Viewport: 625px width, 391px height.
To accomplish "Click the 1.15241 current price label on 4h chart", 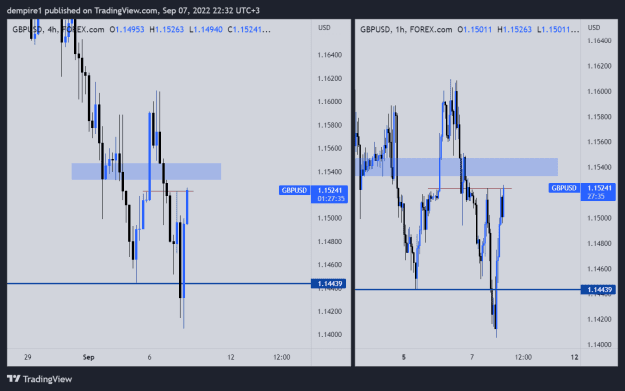I will coord(330,191).
